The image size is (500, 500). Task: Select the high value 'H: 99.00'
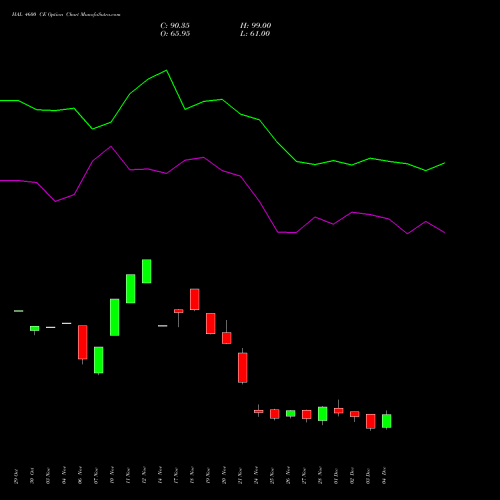coord(256,26)
